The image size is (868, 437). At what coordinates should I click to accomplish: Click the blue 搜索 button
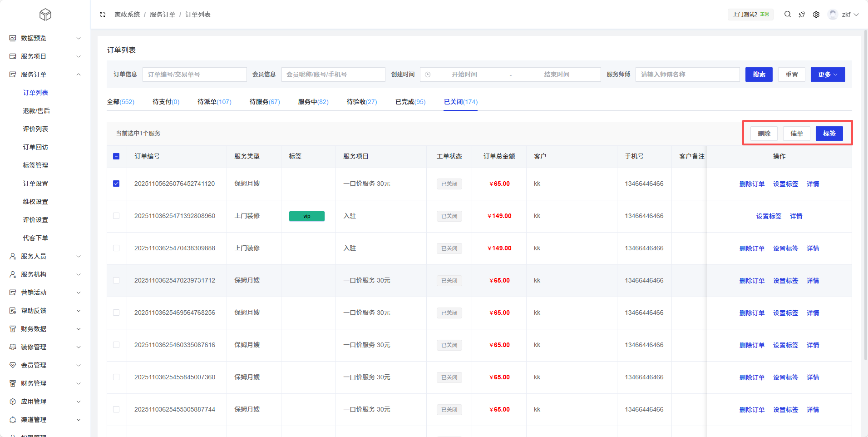759,74
